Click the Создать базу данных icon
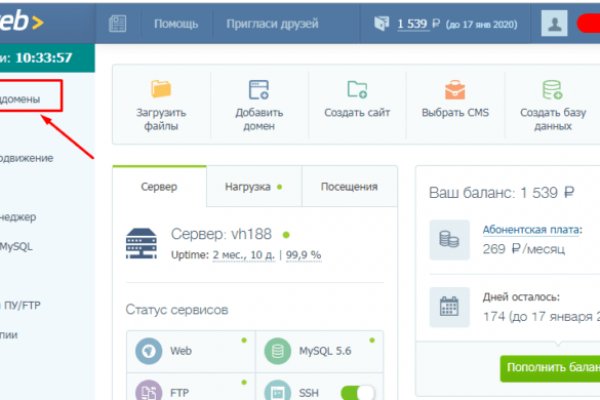Image resolution: width=600 pixels, height=400 pixels. (552, 90)
